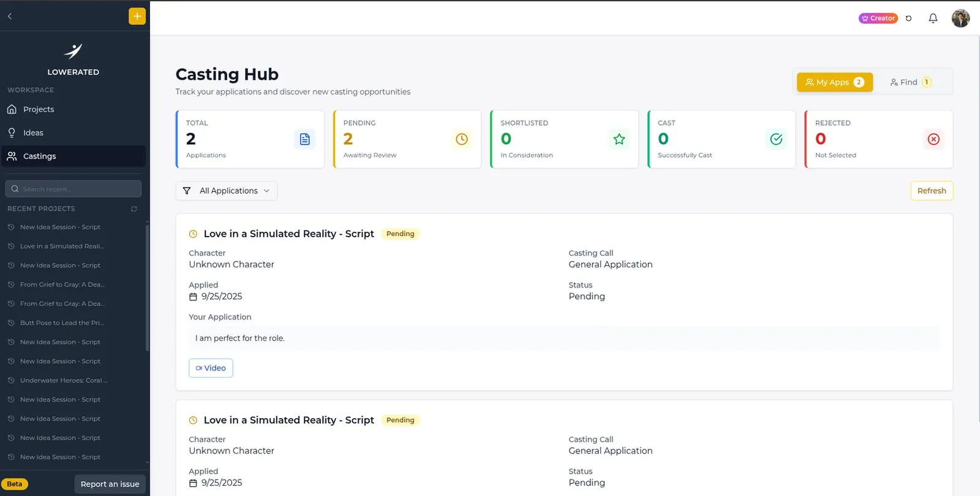Open Ideas in the sidebar
This screenshot has width=980, height=496.
click(x=73, y=132)
